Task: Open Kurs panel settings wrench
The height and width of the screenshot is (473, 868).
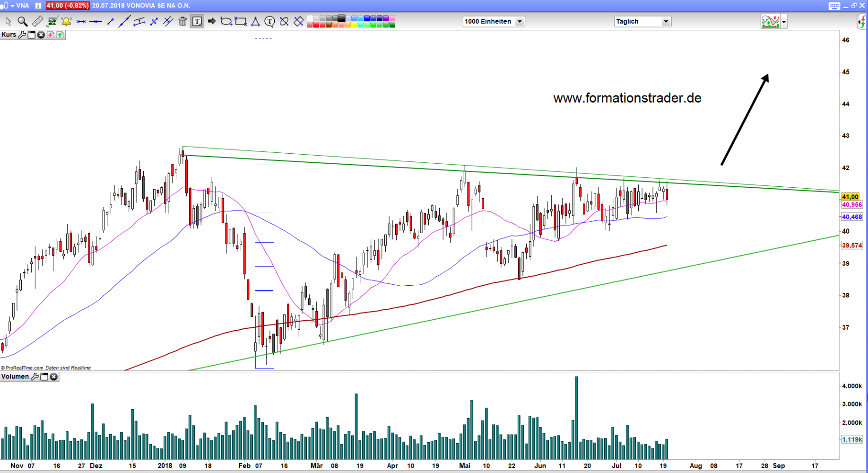Action: [22, 35]
